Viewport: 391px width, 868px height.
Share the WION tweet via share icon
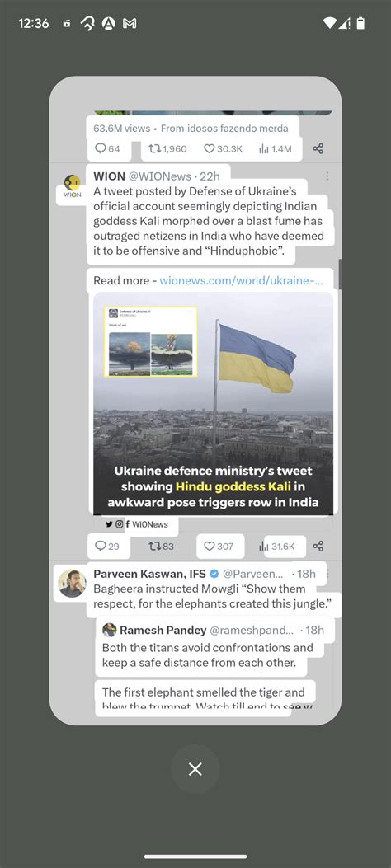pyautogui.click(x=318, y=546)
